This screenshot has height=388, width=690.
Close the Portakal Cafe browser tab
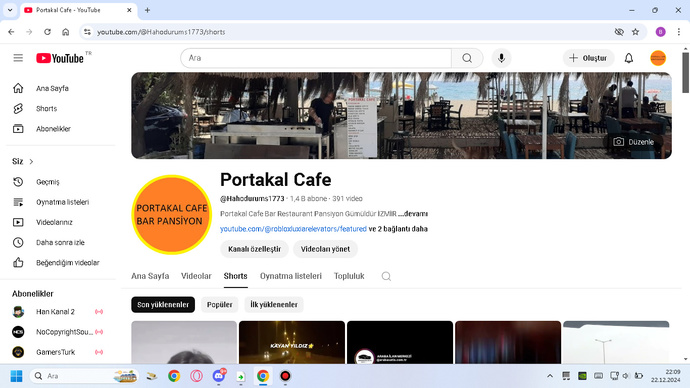(129, 10)
